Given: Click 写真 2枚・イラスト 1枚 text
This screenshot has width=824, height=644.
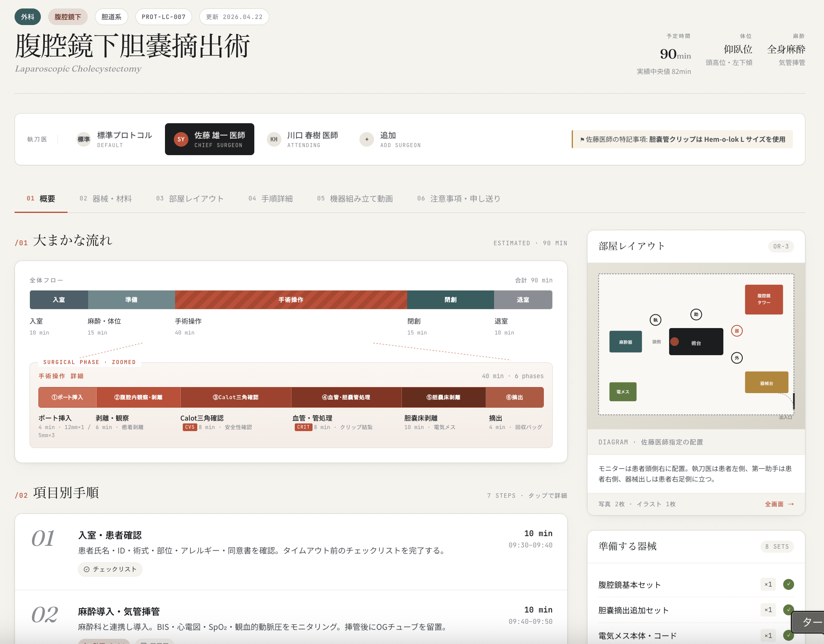Looking at the screenshot, I should point(637,504).
